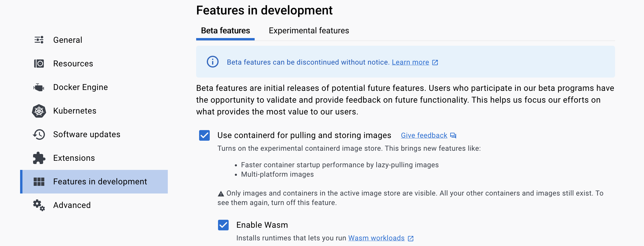The image size is (644, 246).
Task: Click the Kubernetes wheel icon
Action: (x=39, y=111)
